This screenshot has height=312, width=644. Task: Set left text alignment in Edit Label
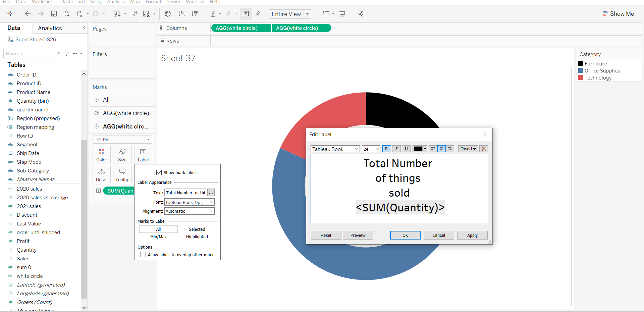(x=433, y=149)
